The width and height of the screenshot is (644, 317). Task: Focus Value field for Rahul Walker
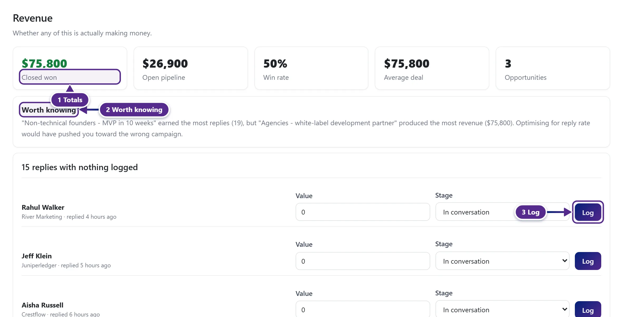[x=363, y=212]
